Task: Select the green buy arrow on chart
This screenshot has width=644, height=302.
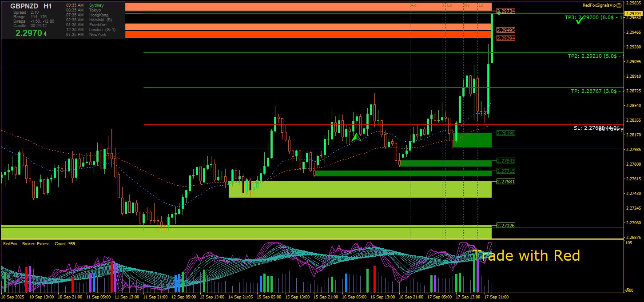Action: 356,138
